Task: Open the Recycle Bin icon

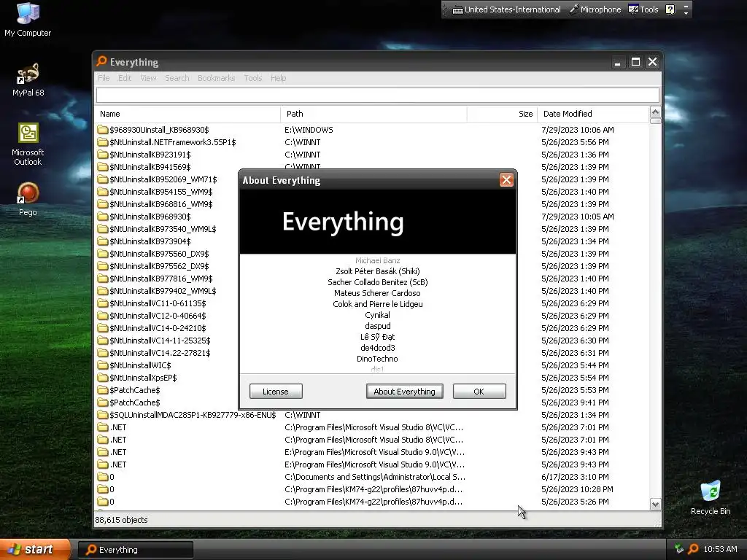Action: pyautogui.click(x=711, y=497)
